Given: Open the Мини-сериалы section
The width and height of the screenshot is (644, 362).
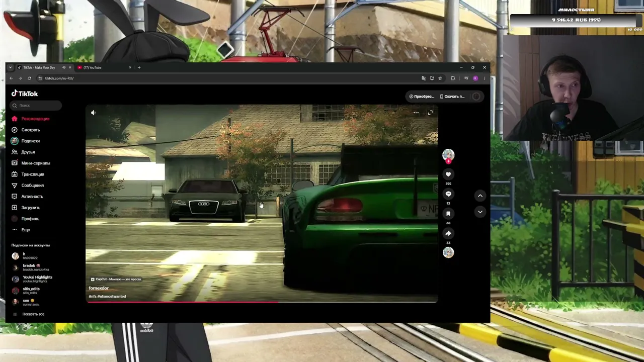Looking at the screenshot, I should click(x=35, y=163).
